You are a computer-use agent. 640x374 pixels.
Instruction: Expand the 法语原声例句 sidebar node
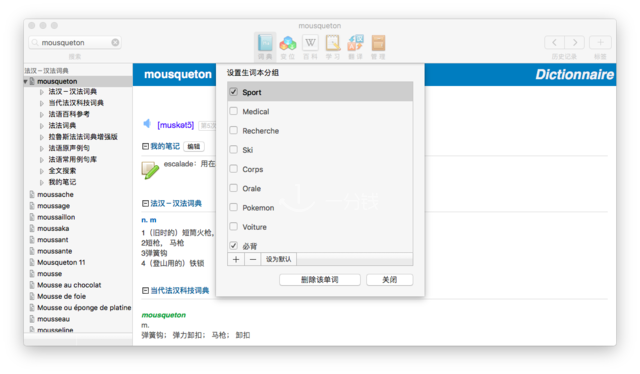click(42, 149)
